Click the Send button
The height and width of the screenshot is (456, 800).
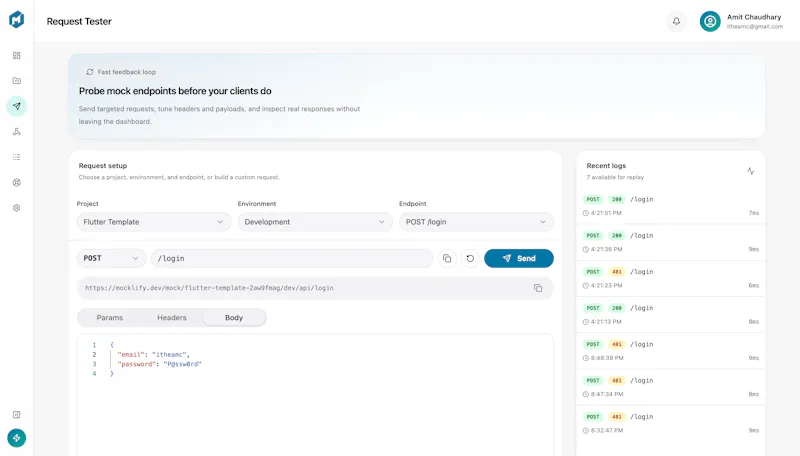pyautogui.click(x=519, y=259)
